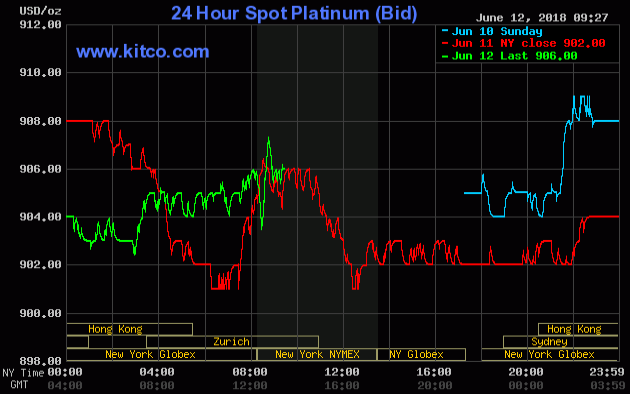
Task: Click the left New York Globex session bar
Action: click(x=161, y=354)
